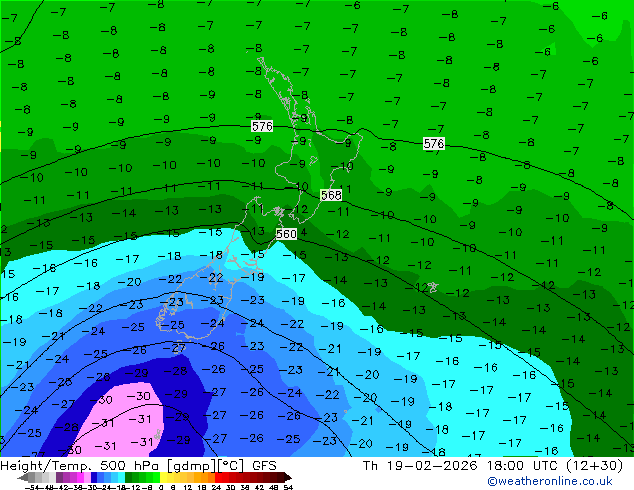The width and height of the screenshot is (634, 490).
Task: Pick the light pink swatch in the color legend
Action: [x=87, y=477]
